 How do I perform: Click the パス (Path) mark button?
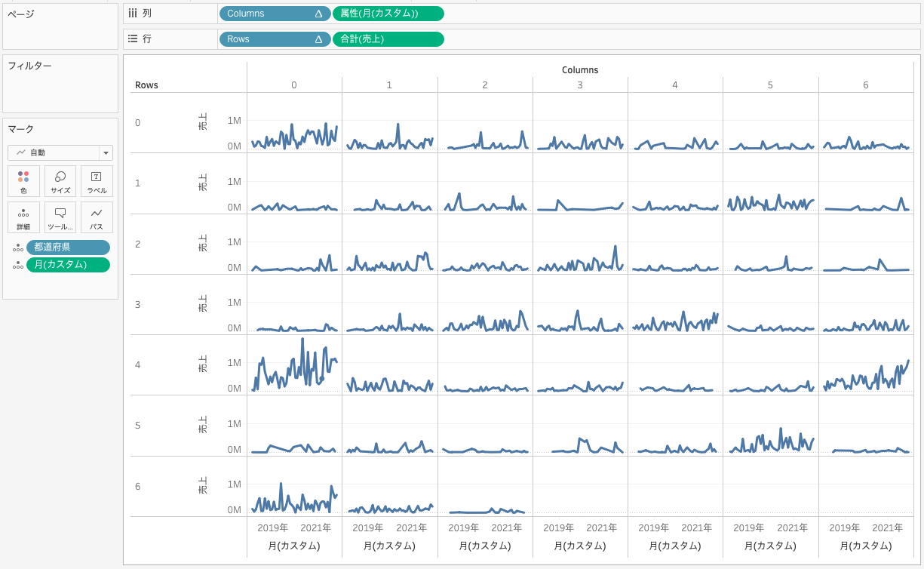click(x=97, y=217)
